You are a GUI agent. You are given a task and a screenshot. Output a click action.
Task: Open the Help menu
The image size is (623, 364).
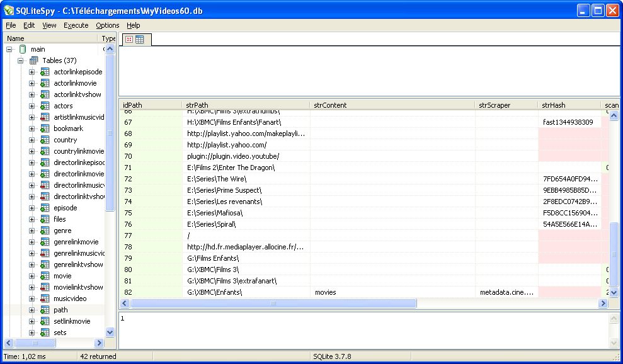(133, 25)
